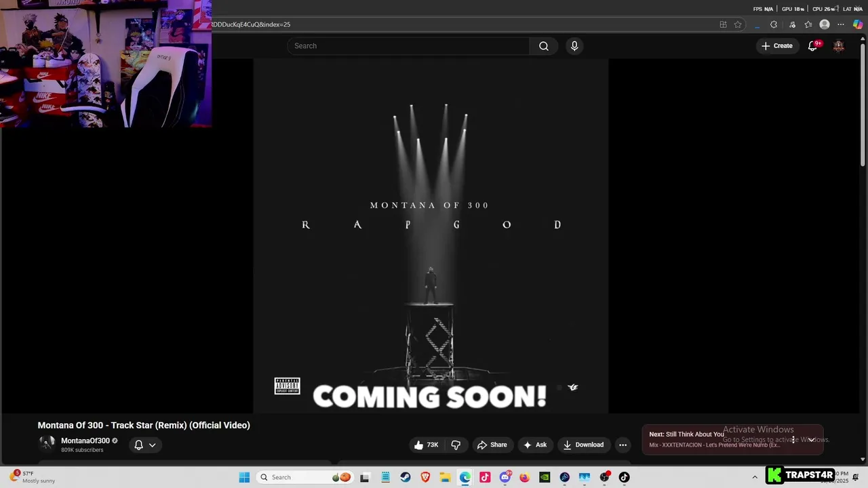The width and height of the screenshot is (868, 488).
Task: Click the media/music extension icon in toolbar
Action: click(x=792, y=24)
